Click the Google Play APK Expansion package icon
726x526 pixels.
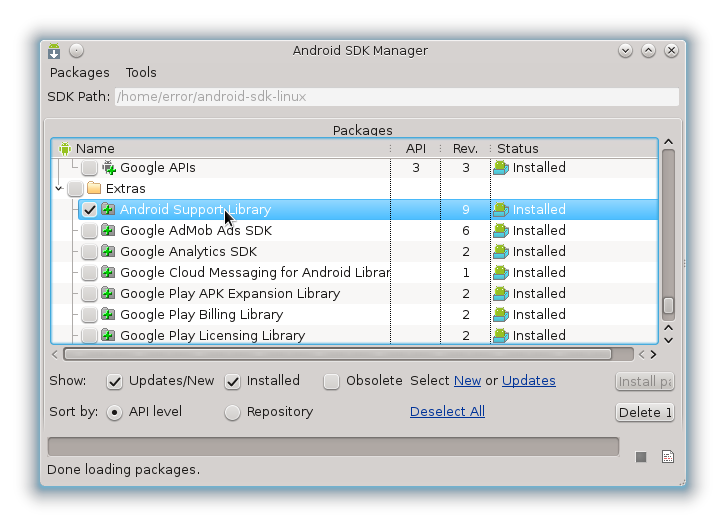click(108, 293)
